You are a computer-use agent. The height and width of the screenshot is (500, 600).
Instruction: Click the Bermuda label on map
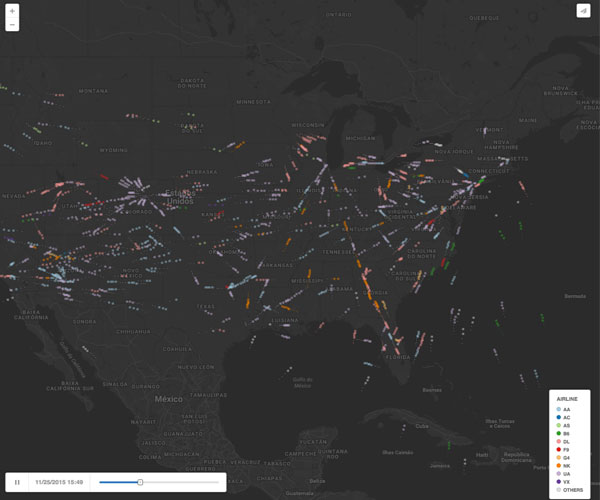[575, 296]
